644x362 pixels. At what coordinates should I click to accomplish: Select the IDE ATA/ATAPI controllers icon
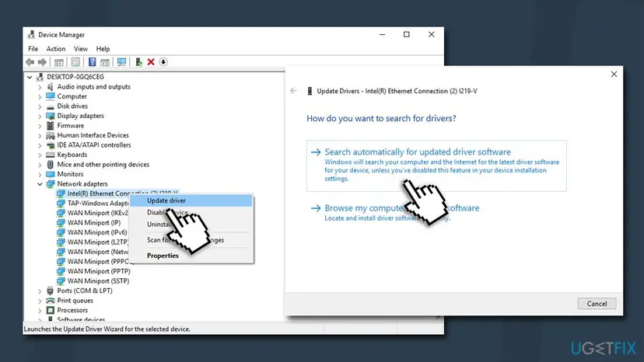point(50,145)
